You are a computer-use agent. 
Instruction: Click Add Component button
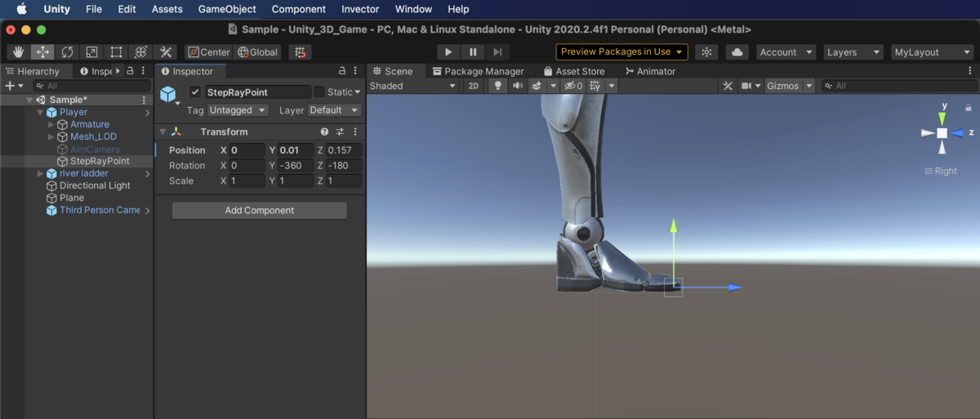point(259,211)
